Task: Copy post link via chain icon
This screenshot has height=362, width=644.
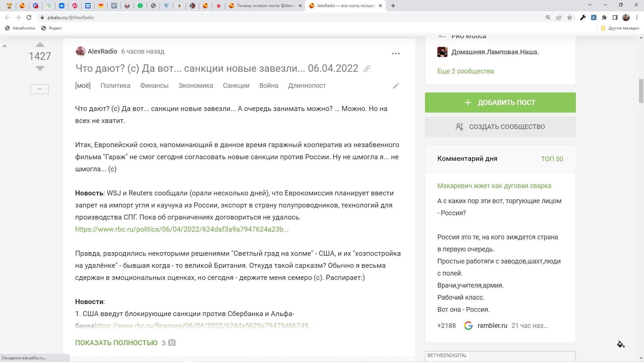Action: (367, 69)
